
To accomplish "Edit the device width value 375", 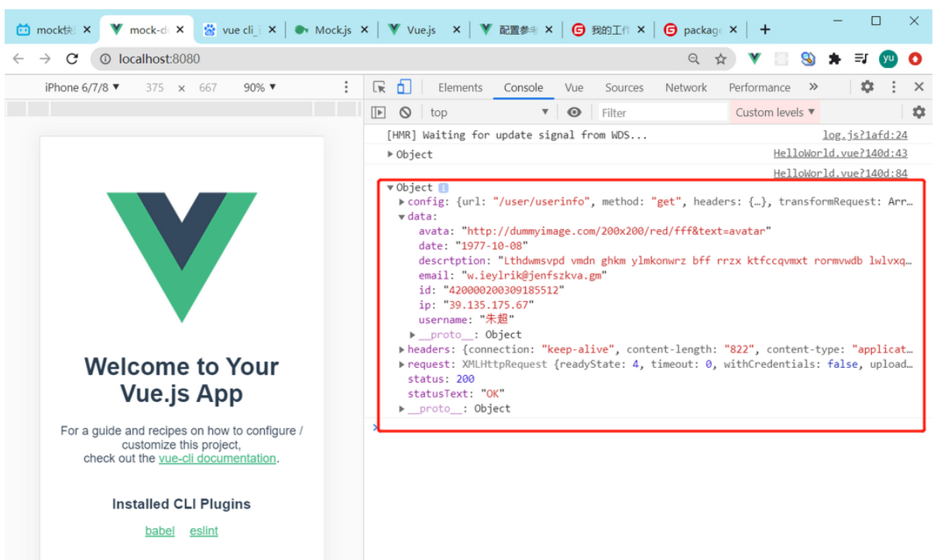I will pos(155,88).
